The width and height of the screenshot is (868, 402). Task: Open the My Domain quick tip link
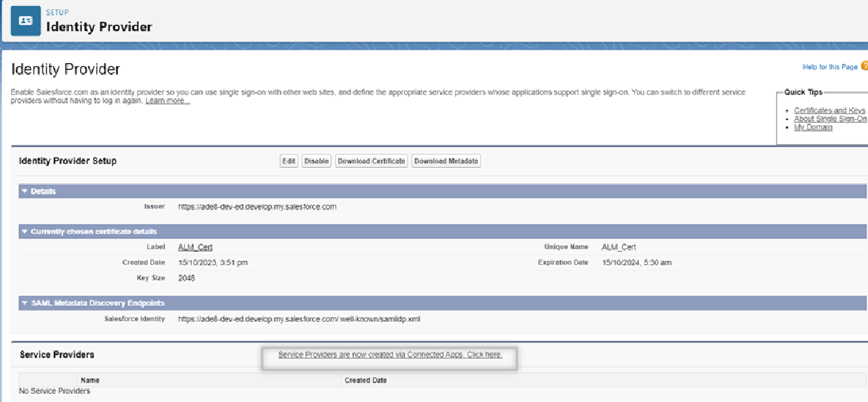tap(813, 127)
